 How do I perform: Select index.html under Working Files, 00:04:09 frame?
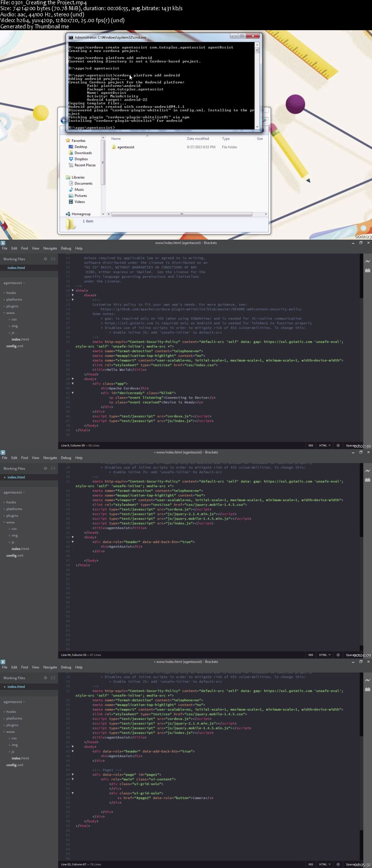[x=16, y=477]
